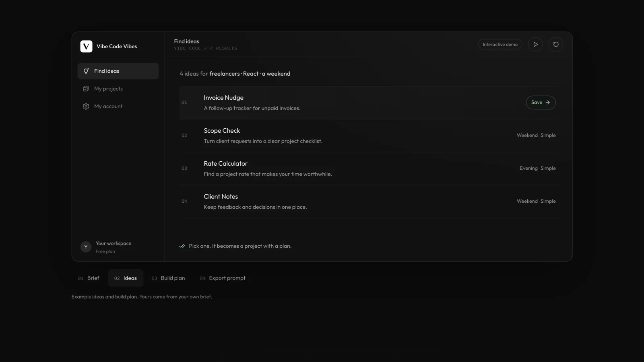Viewport: 644px width, 362px height.
Task: Click 'Find a project rate' description text
Action: pyautogui.click(x=268, y=174)
